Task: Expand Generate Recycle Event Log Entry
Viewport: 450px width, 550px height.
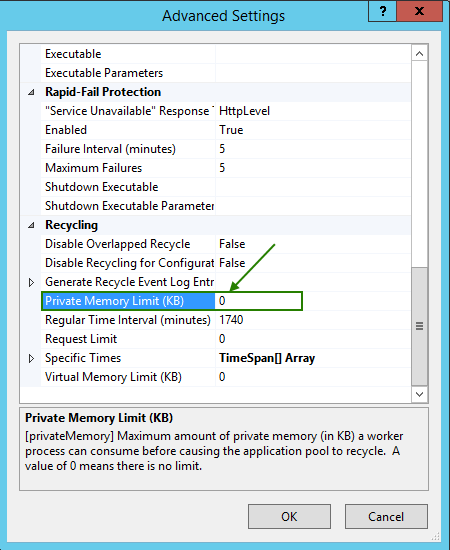Action: 31,282
